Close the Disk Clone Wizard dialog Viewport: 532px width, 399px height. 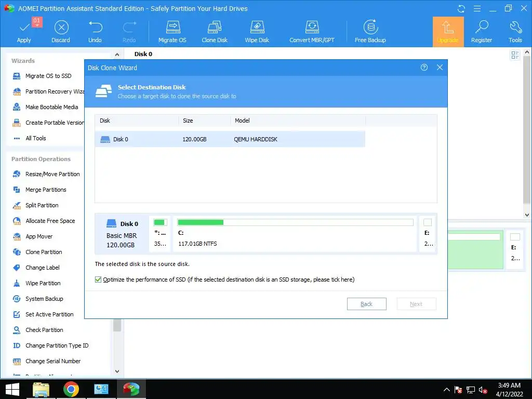pyautogui.click(x=440, y=67)
